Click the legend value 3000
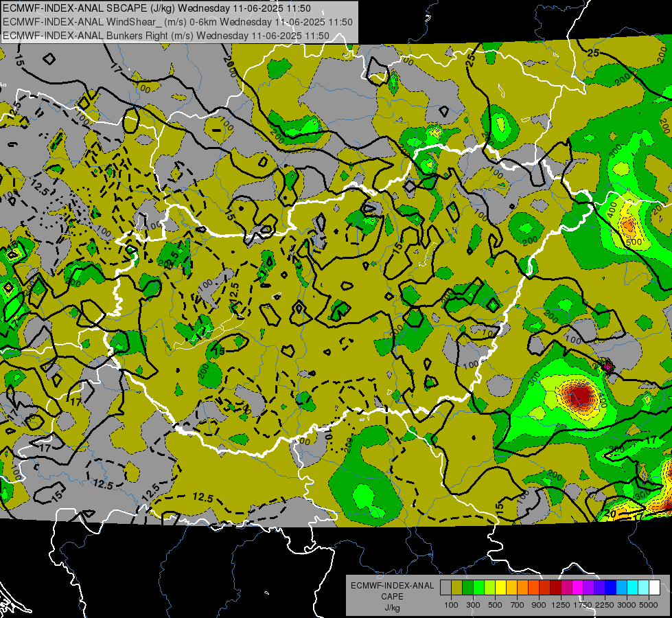672x618 pixels. pos(627,605)
